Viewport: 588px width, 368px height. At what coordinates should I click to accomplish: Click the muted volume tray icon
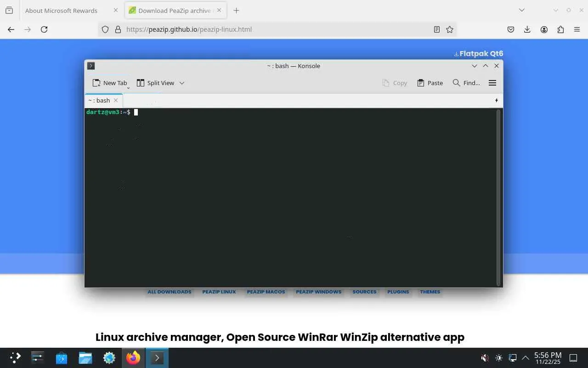click(x=485, y=358)
